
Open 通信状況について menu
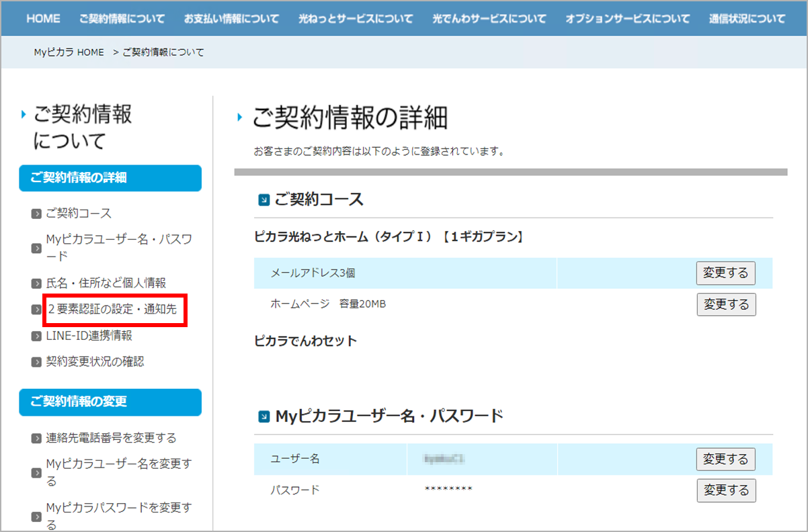pos(747,19)
